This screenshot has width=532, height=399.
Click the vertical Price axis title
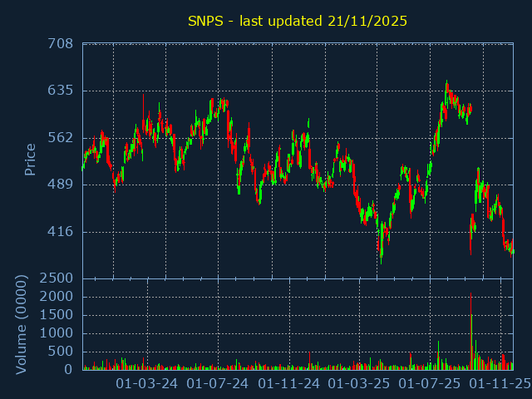point(31,160)
